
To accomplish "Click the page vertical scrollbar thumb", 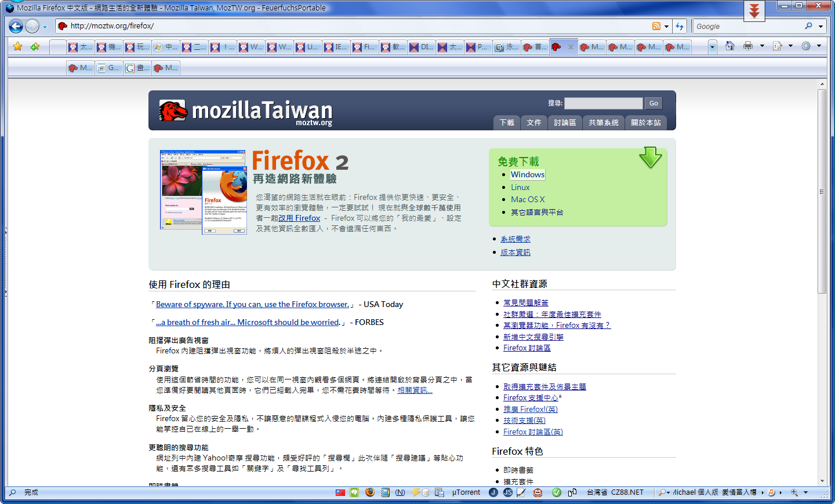I will click(x=822, y=191).
